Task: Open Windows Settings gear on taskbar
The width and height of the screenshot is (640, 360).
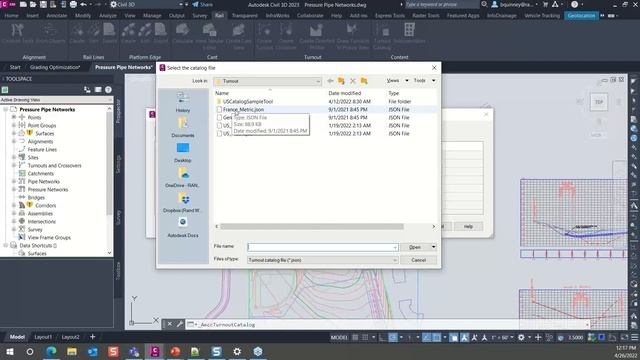Action: 237,351
